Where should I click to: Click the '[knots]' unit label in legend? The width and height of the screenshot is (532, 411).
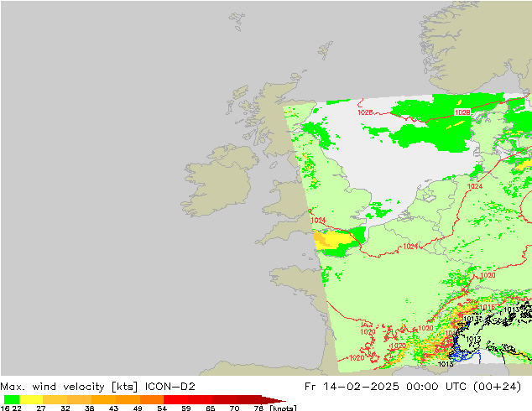pos(283,408)
